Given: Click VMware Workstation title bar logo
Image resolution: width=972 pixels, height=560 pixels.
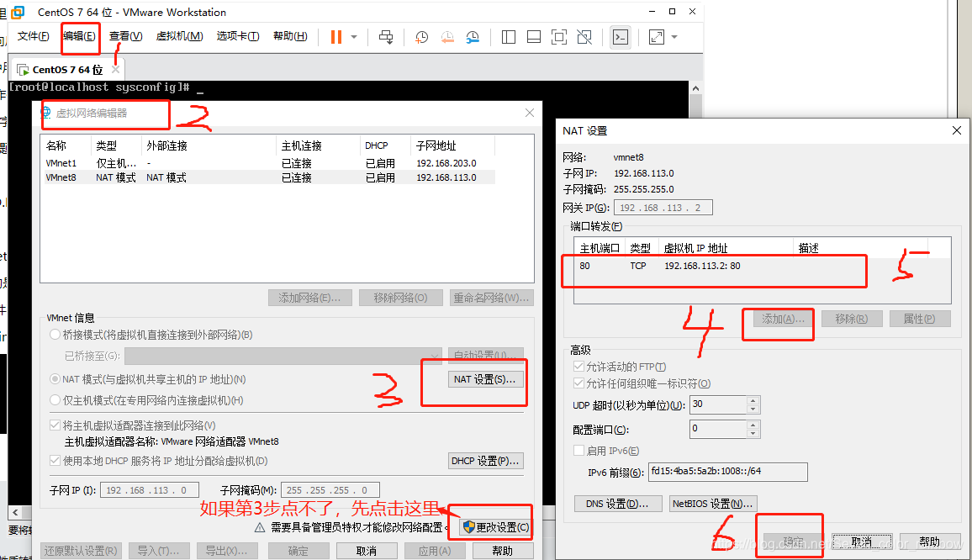Looking at the screenshot, I should pyautogui.click(x=18, y=12).
